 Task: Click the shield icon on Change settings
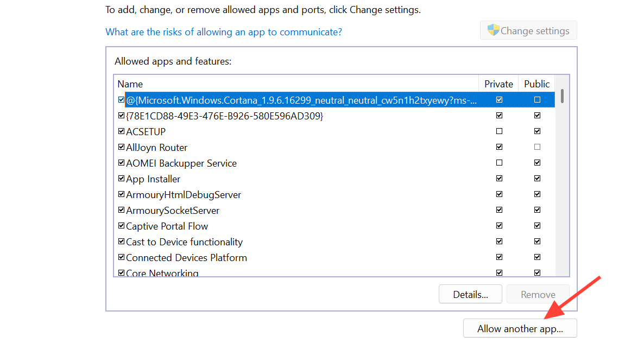[x=493, y=30]
